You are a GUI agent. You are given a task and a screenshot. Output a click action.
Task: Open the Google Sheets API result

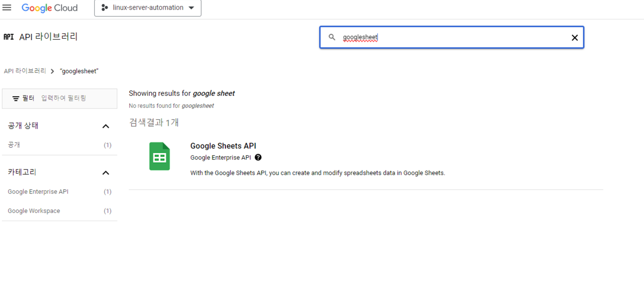coord(223,146)
